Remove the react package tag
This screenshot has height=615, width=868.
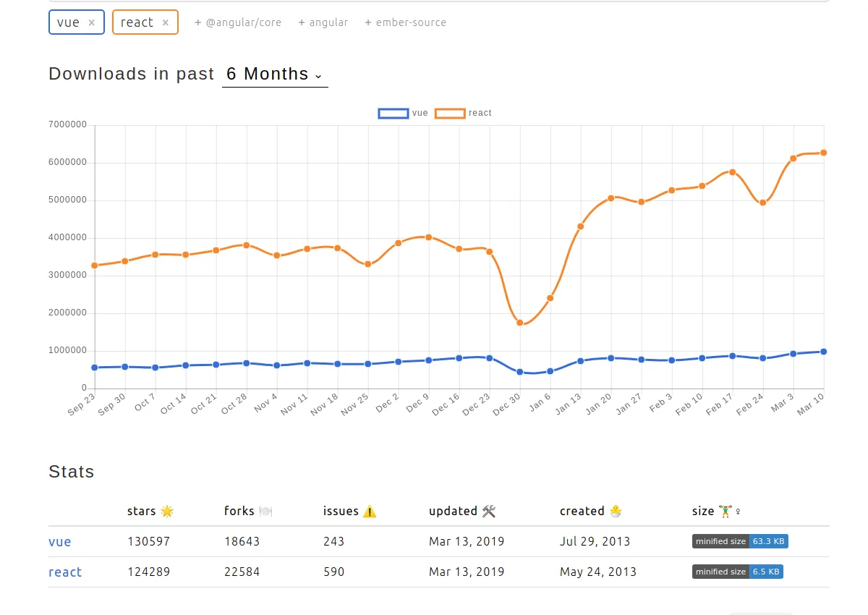tap(165, 22)
